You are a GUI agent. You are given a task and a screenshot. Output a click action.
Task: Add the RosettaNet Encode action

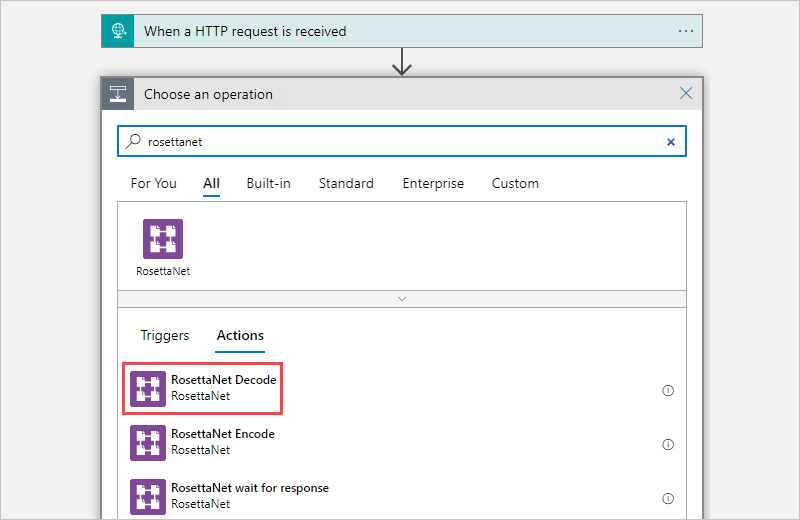(x=223, y=442)
